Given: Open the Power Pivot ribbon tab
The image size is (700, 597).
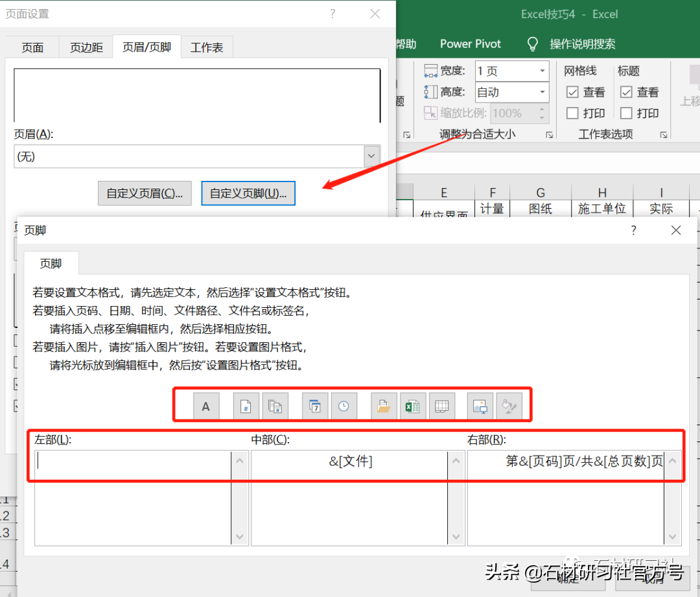Looking at the screenshot, I should pyautogui.click(x=470, y=44).
